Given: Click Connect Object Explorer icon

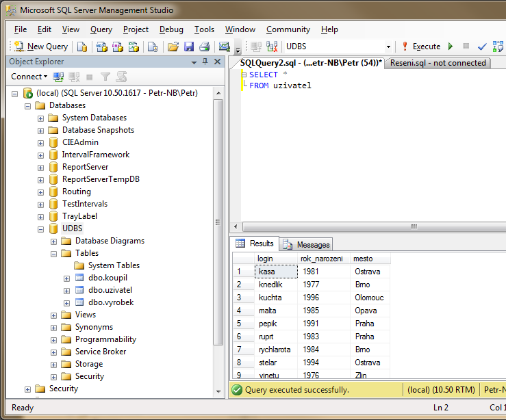Looking at the screenshot, I should (58, 77).
